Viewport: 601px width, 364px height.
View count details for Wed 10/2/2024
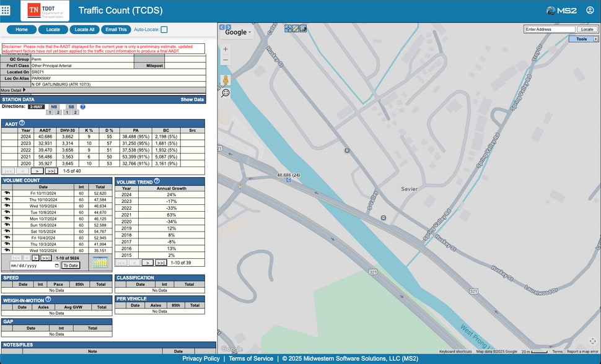[7, 251]
